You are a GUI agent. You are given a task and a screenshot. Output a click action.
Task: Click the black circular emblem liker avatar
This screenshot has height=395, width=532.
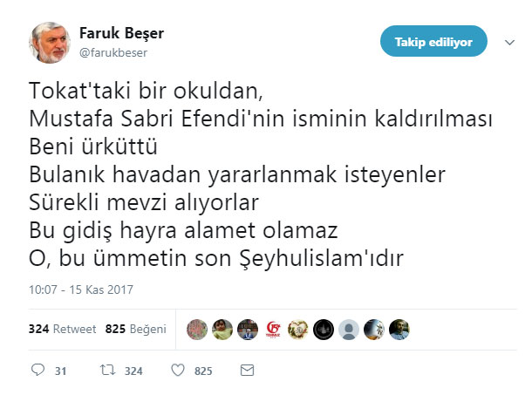[x=324, y=330]
